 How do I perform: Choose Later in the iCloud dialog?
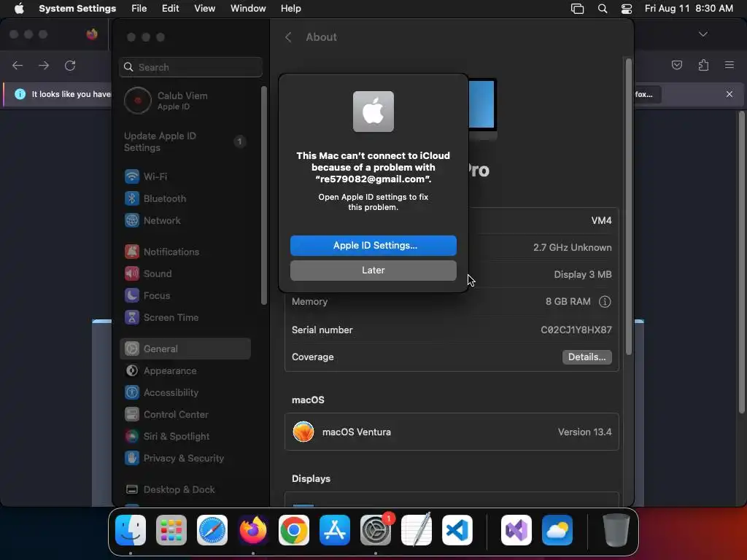(373, 271)
